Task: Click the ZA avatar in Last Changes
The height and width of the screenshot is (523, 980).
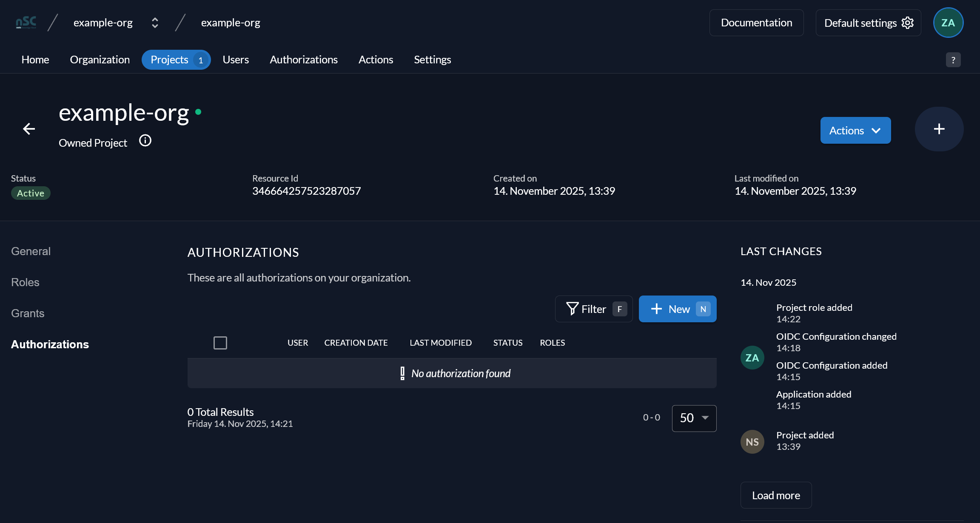Action: click(752, 358)
